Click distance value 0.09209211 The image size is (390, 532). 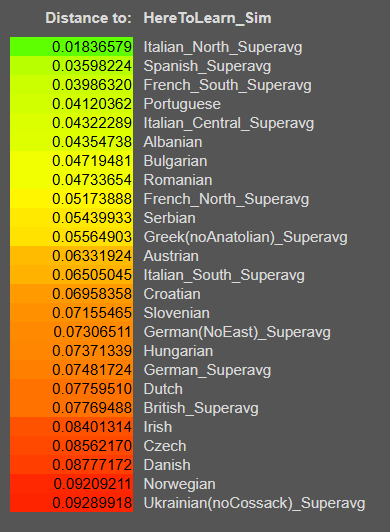click(93, 484)
